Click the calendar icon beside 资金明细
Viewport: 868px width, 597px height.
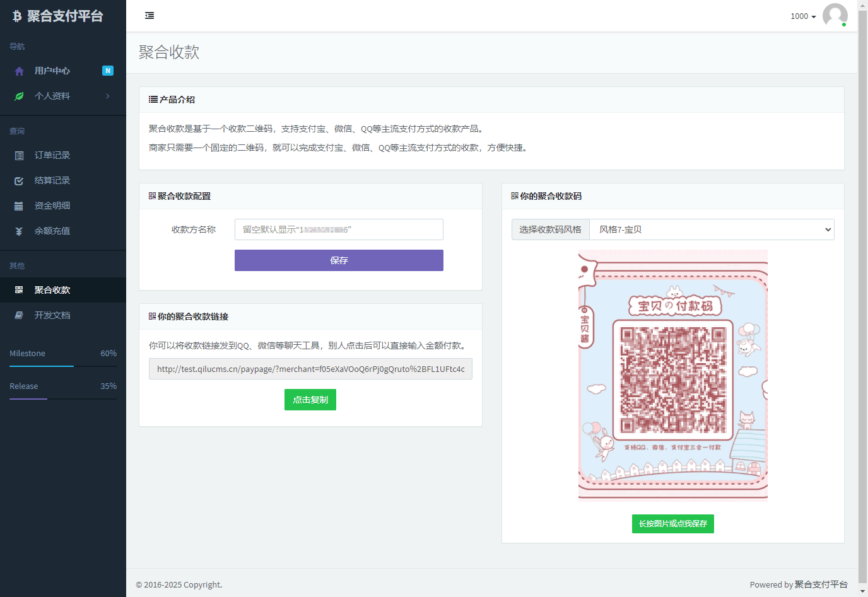point(19,206)
